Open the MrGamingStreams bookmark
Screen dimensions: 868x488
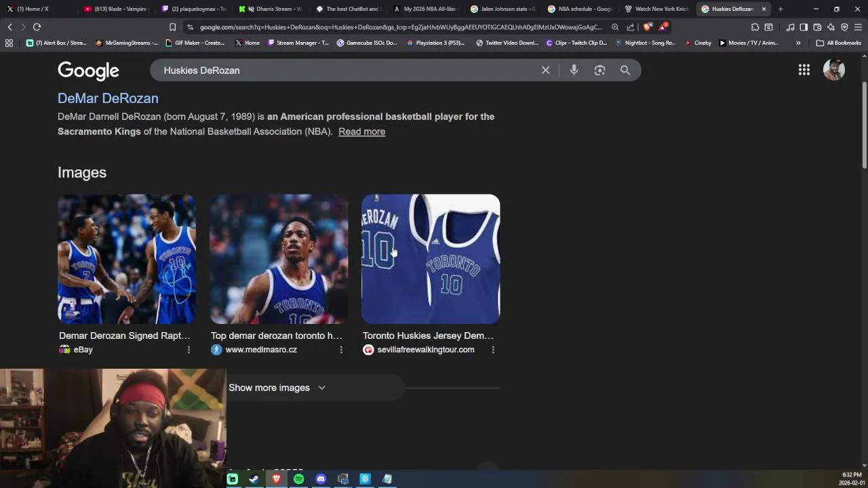[x=127, y=43]
